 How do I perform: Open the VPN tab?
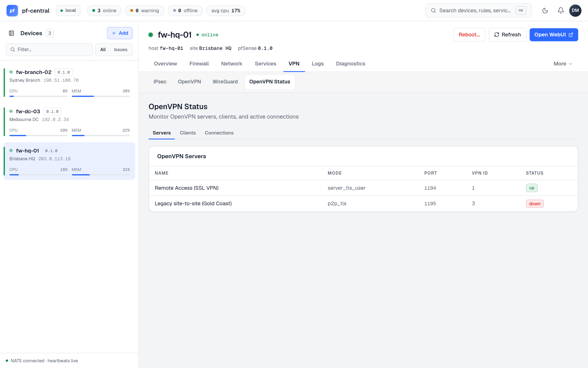pos(294,64)
